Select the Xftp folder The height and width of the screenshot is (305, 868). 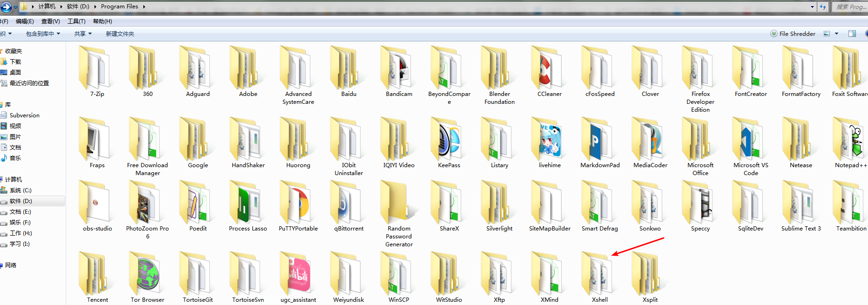click(499, 277)
